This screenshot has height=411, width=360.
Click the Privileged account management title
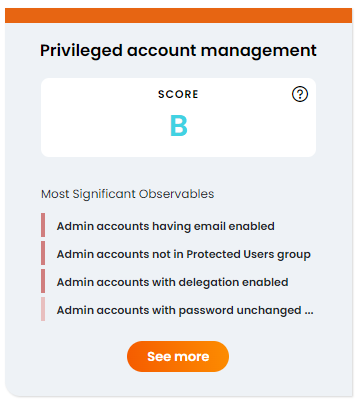[x=178, y=51]
